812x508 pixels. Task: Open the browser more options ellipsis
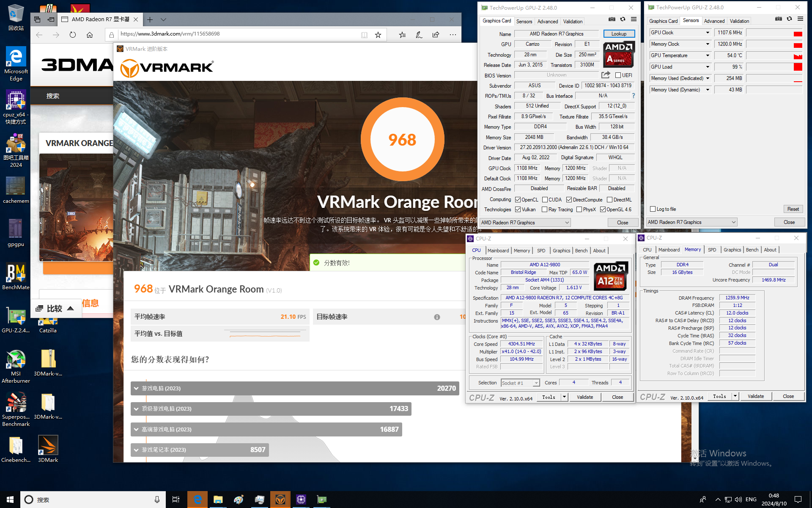point(453,35)
